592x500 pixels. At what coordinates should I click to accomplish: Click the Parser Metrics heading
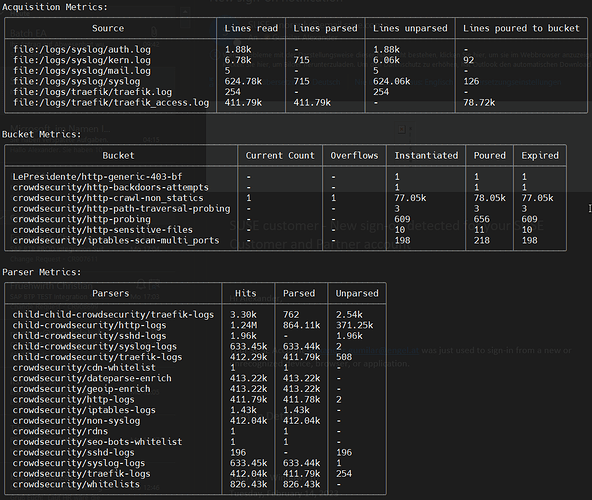(x=42, y=272)
